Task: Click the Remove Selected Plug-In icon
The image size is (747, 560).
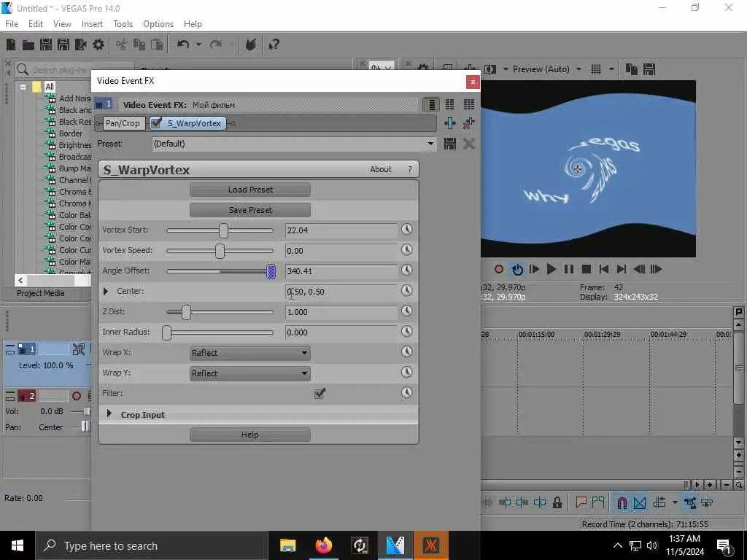Action: pos(468,123)
